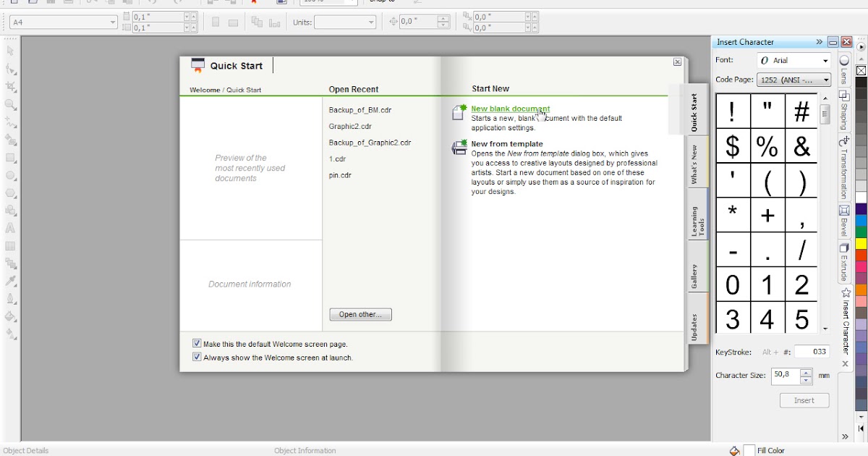Pick the no-color X swatch atop the palette
The height and width of the screenshot is (456, 868).
[861, 71]
